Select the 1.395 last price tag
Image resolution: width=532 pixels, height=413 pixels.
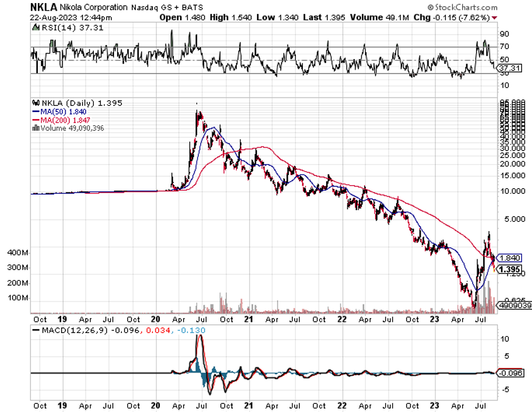[x=509, y=269]
